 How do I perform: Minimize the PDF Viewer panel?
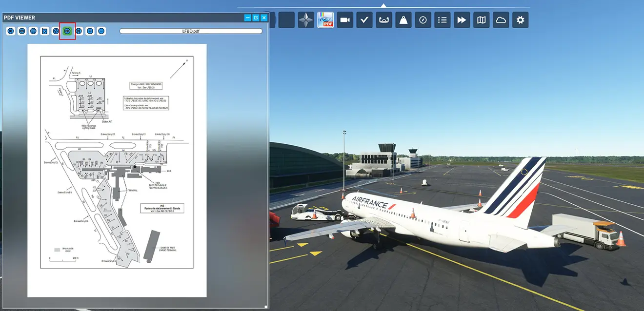[x=248, y=18]
